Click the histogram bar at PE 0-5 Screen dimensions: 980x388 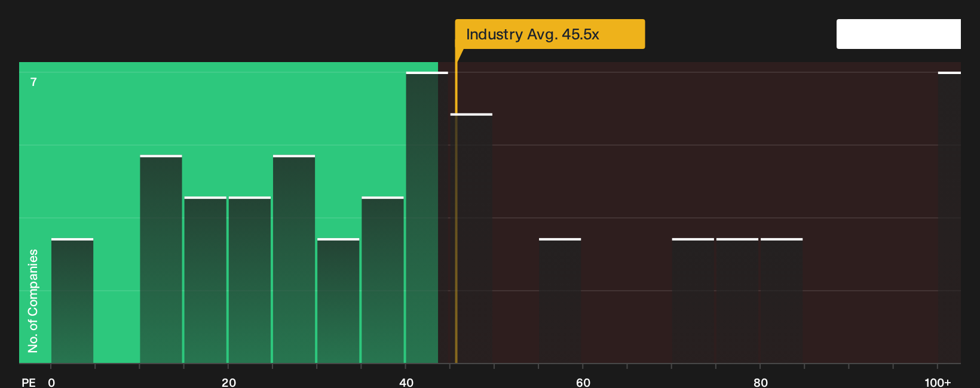click(x=72, y=301)
